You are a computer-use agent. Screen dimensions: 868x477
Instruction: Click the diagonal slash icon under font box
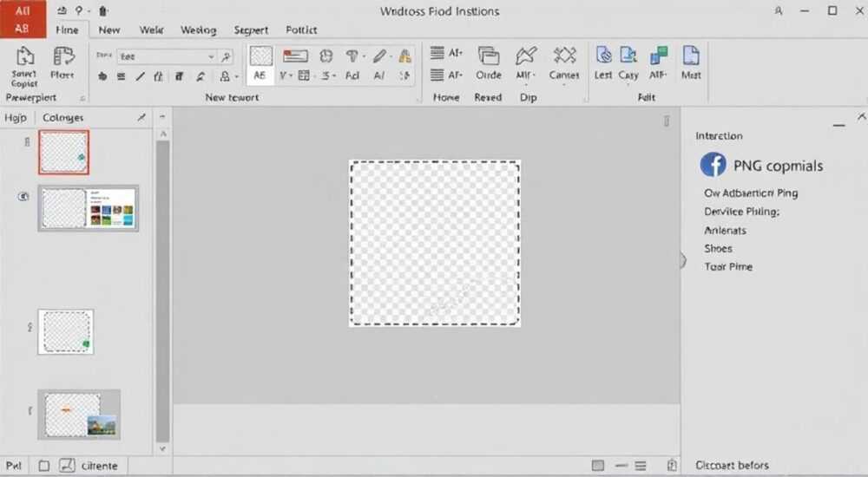coord(140,76)
